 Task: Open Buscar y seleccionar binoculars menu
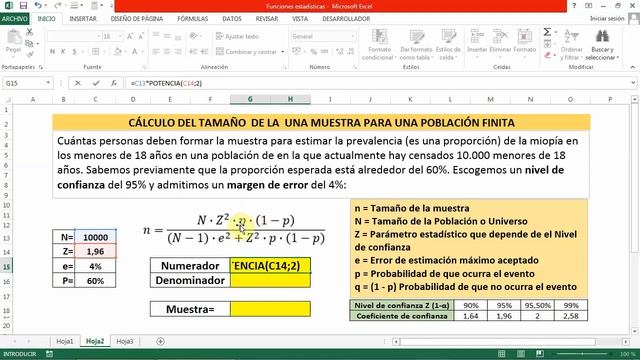point(602,45)
